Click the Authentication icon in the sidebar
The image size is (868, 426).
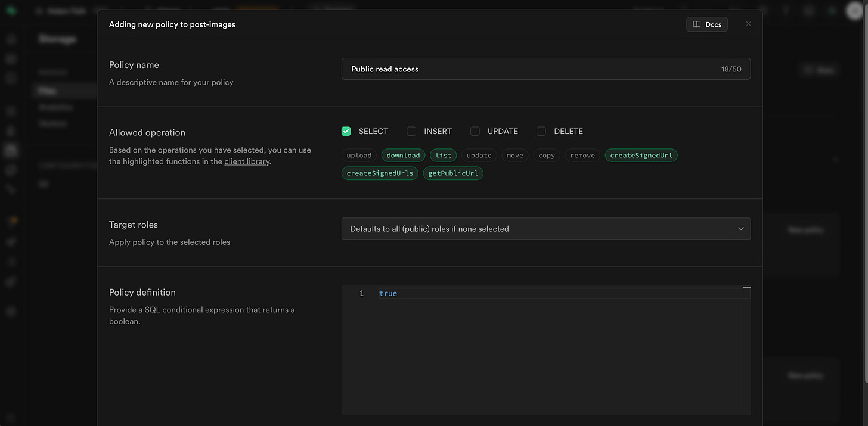click(11, 130)
